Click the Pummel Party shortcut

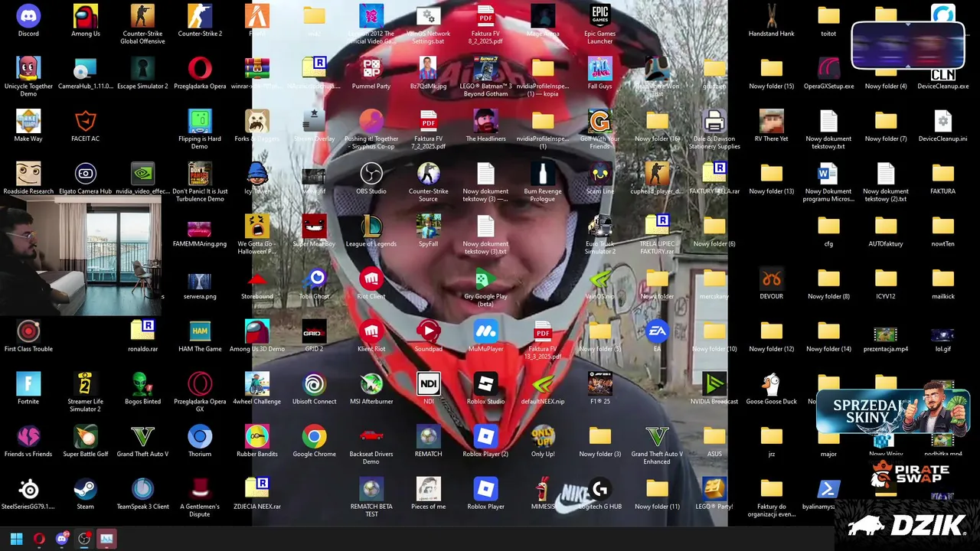(371, 73)
